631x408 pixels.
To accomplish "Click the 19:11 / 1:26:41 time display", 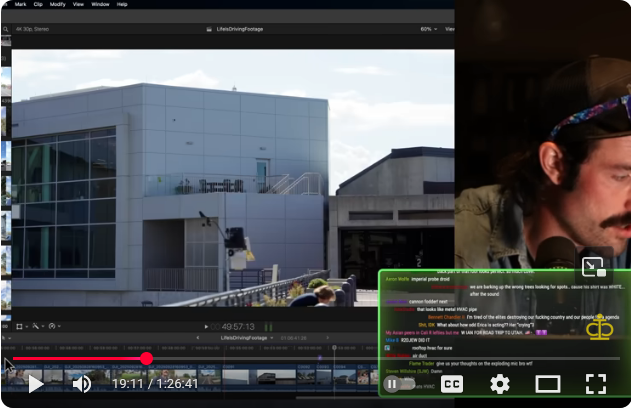I will 155,384.
